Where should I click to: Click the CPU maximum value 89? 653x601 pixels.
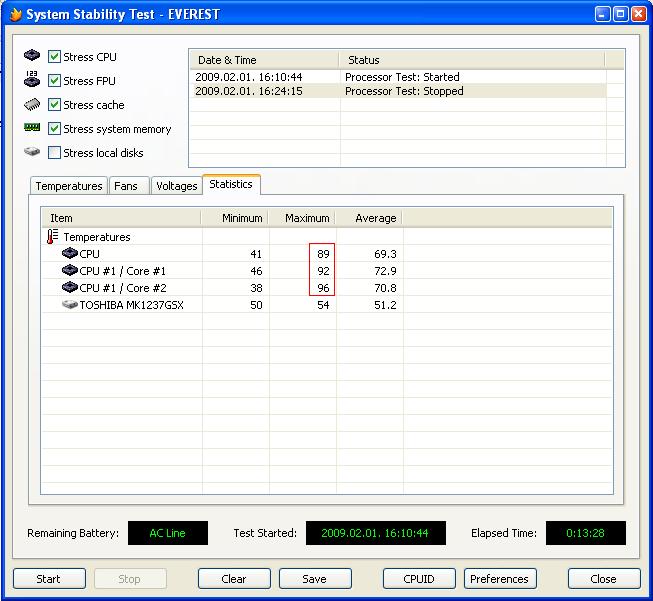click(323, 254)
